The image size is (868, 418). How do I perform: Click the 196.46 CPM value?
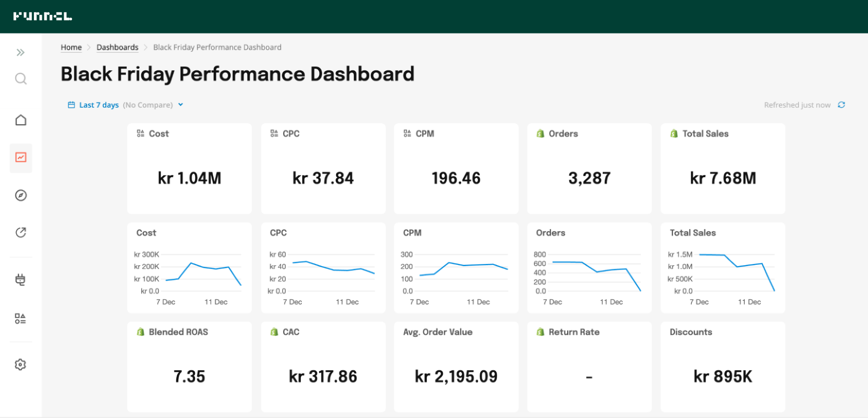pyautogui.click(x=456, y=178)
